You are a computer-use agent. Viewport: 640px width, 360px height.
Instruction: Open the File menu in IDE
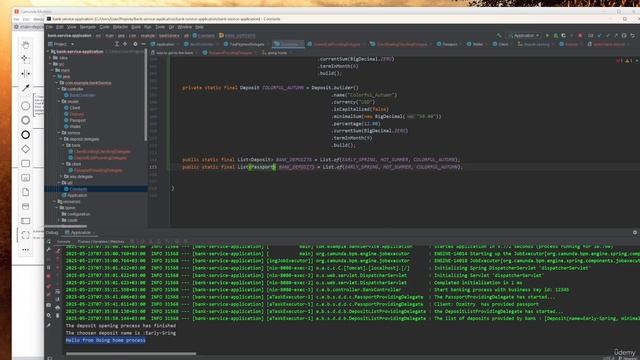49,27
